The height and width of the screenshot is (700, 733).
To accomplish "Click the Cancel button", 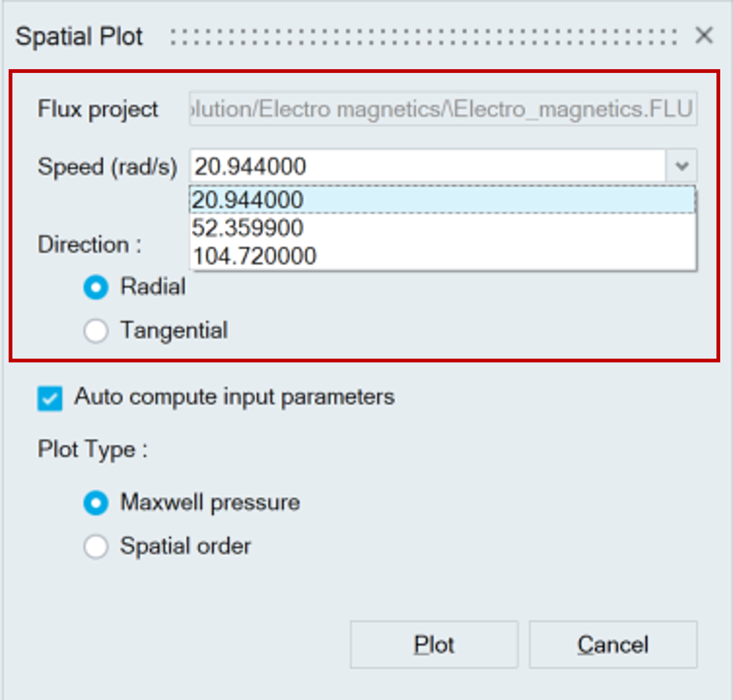I will coord(613,645).
